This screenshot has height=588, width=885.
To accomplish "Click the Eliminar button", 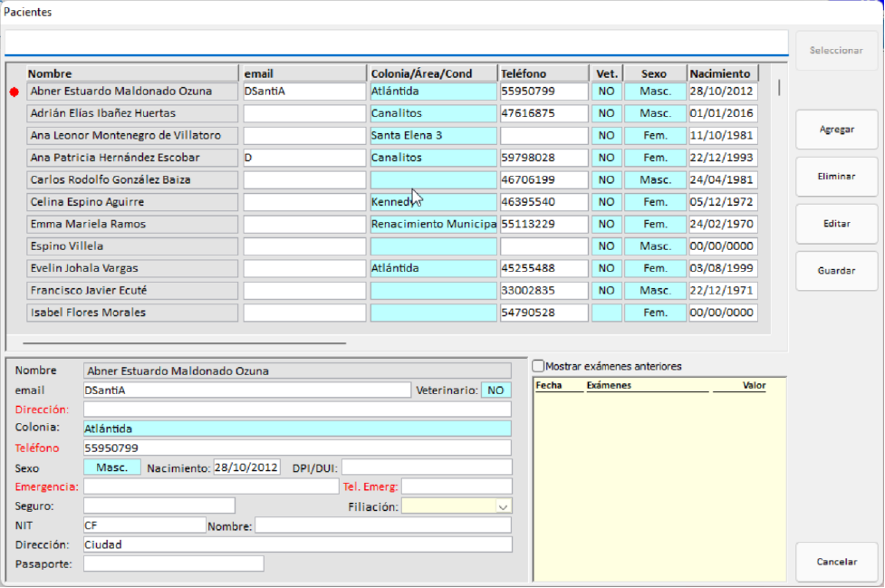I will pos(836,177).
